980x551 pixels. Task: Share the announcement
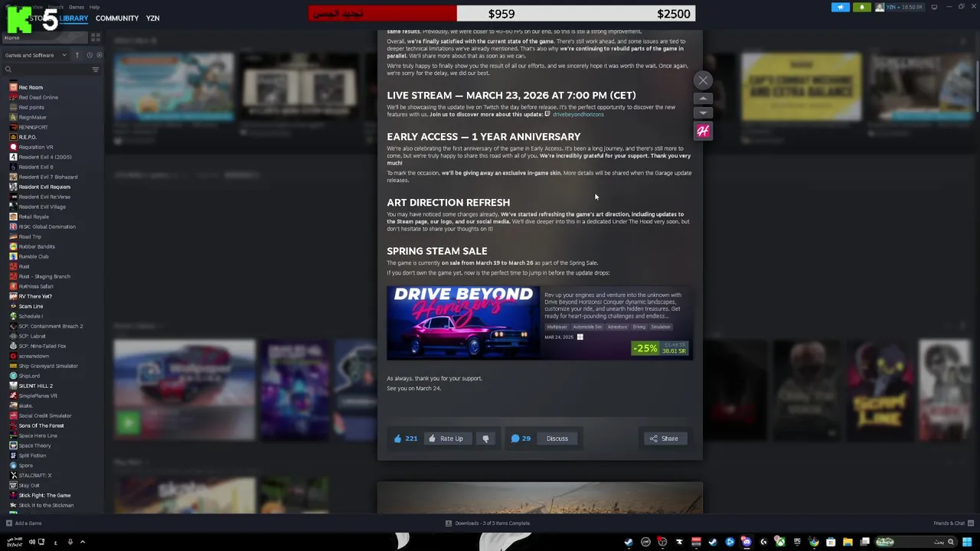pyautogui.click(x=664, y=439)
